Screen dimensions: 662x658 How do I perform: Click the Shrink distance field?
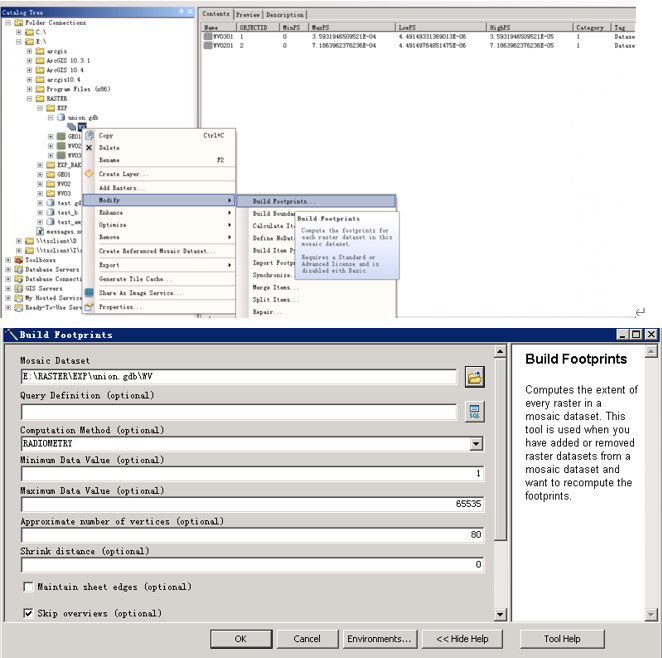tap(252, 565)
